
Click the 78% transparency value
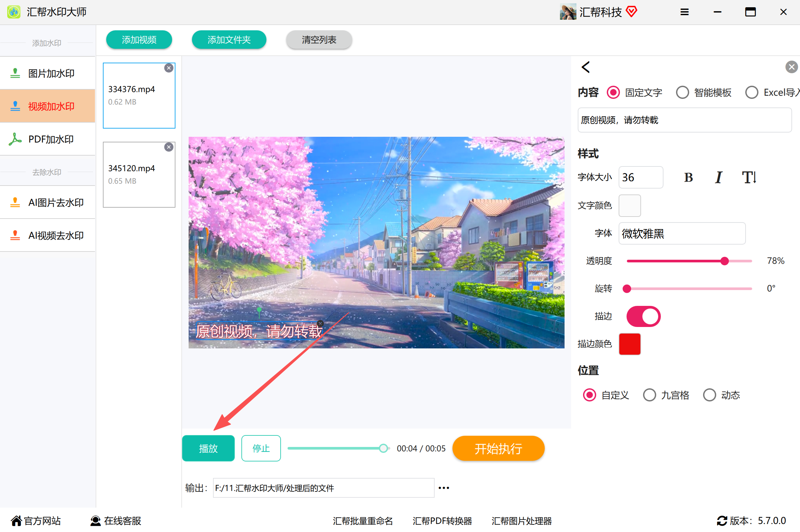[x=776, y=261]
